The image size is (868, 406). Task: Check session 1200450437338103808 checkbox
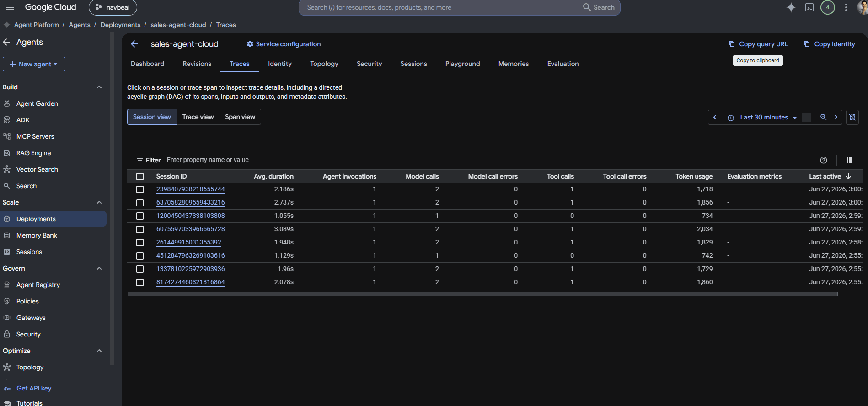[x=140, y=216]
